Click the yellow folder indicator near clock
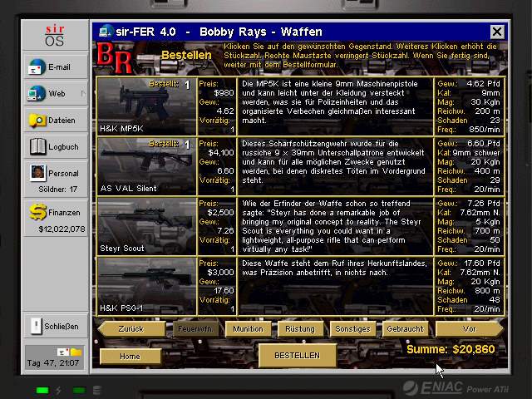Image resolution: width=532 pixels, height=399 pixels. [76, 352]
